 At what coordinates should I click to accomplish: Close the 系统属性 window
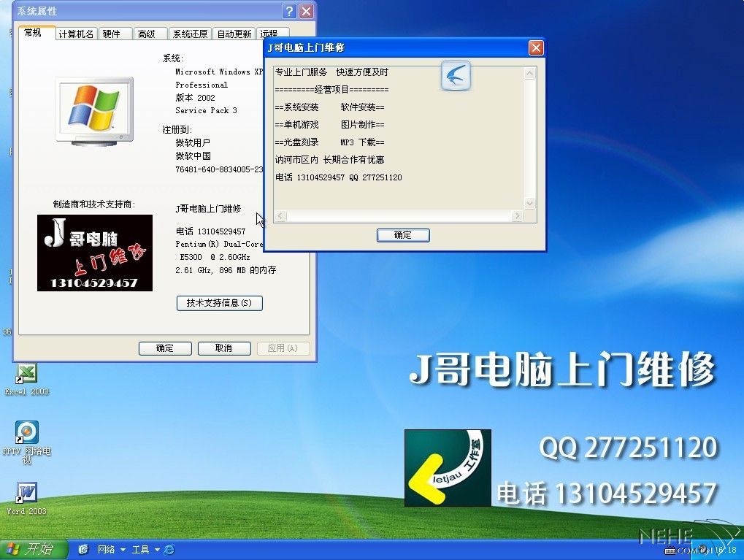click(x=306, y=11)
